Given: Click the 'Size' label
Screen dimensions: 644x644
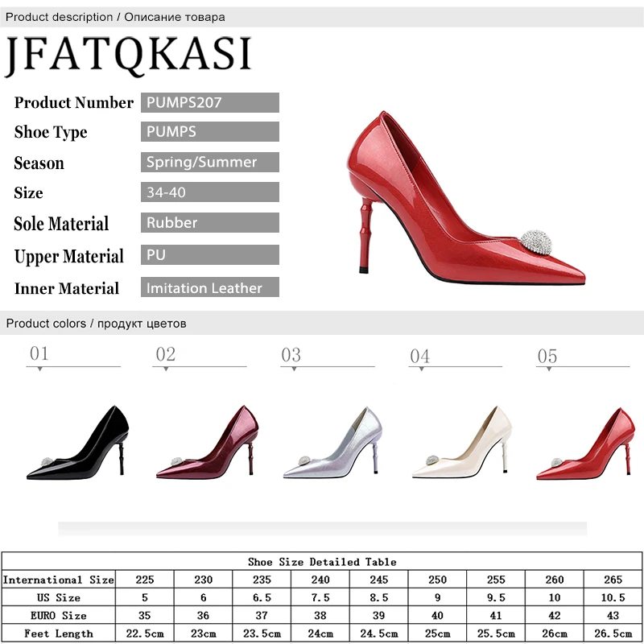Looking at the screenshot, I should [28, 192].
